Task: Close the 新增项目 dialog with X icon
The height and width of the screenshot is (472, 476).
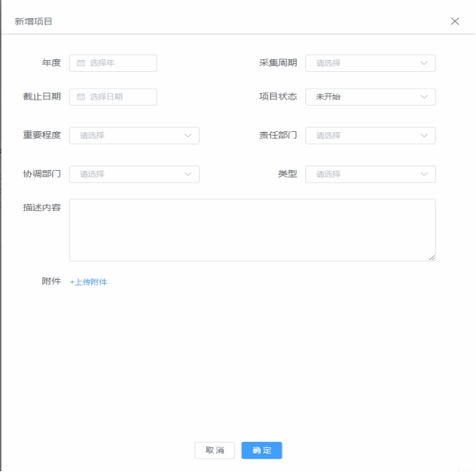Action: tap(455, 21)
